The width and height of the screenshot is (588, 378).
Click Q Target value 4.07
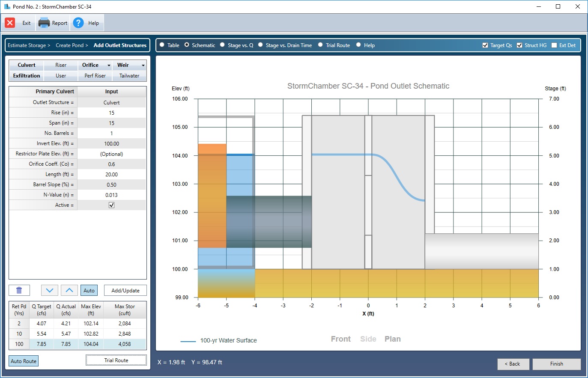click(42, 324)
